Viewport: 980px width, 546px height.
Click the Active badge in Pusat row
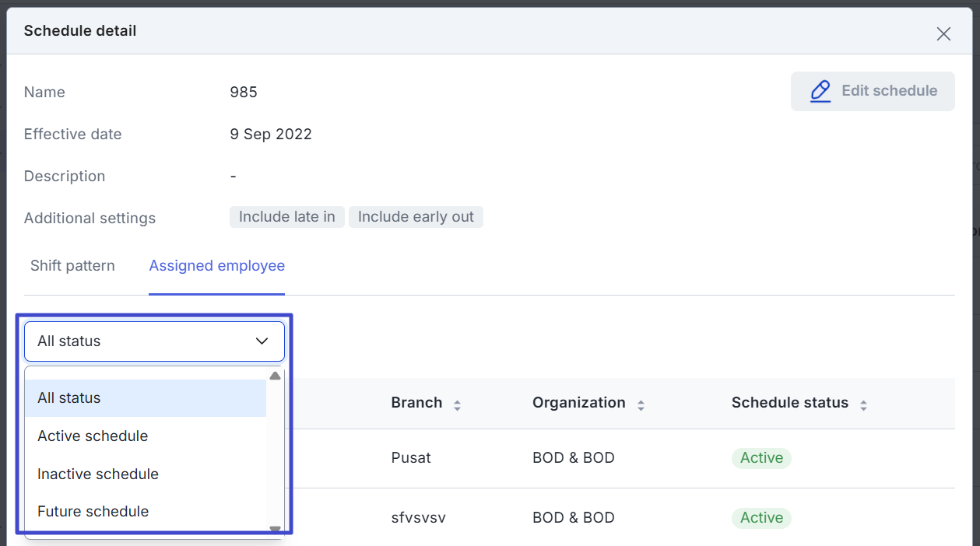click(760, 458)
